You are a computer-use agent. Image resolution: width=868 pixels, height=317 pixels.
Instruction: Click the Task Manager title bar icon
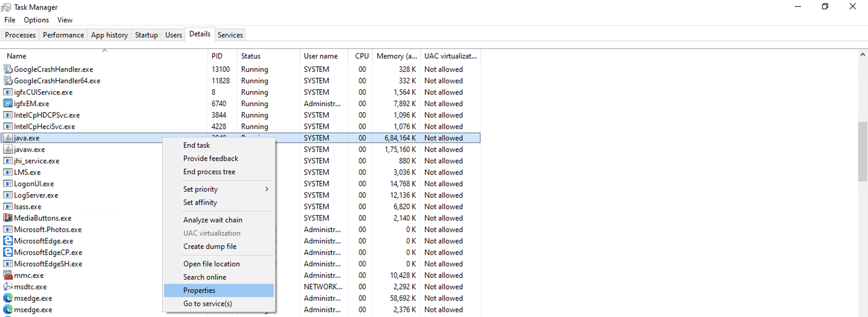[6, 7]
